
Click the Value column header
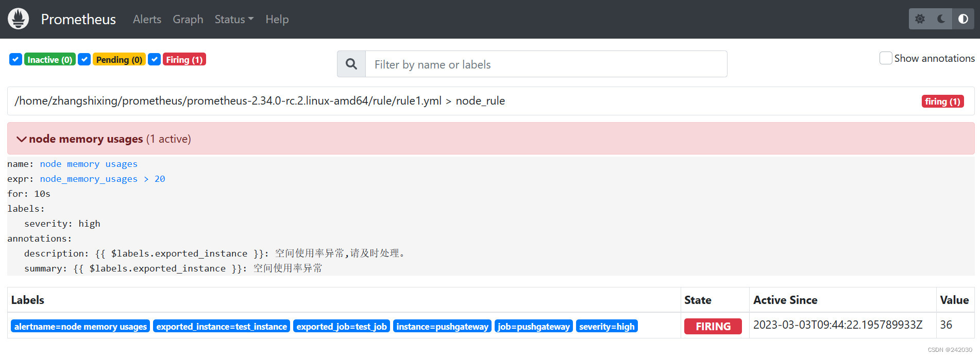954,300
